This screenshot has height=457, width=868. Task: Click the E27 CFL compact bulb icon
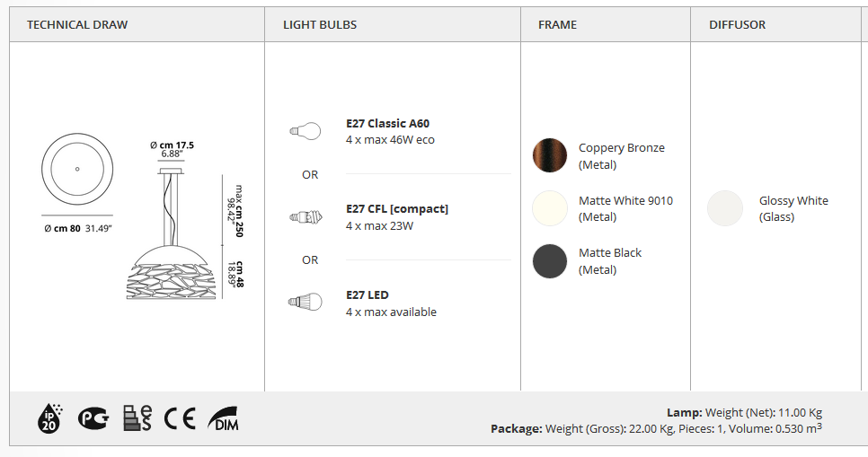(x=305, y=216)
